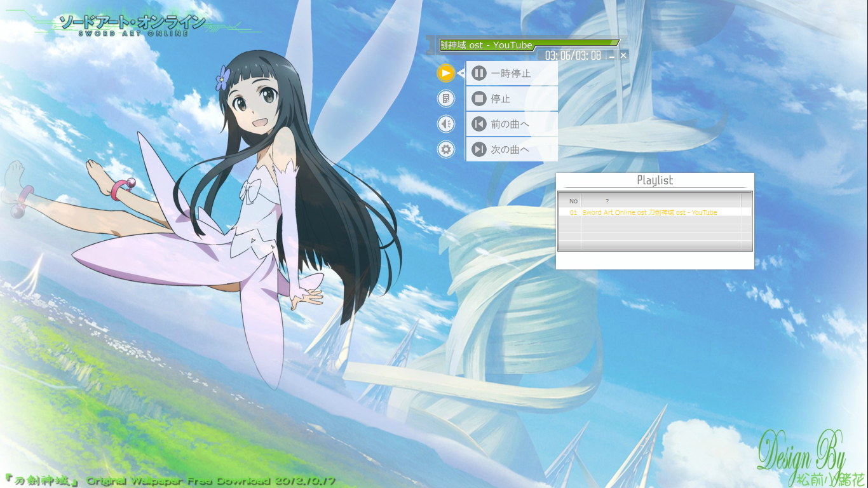The height and width of the screenshot is (488, 868).
Task: Skip to next track via 次の曲へ
Action: point(512,150)
